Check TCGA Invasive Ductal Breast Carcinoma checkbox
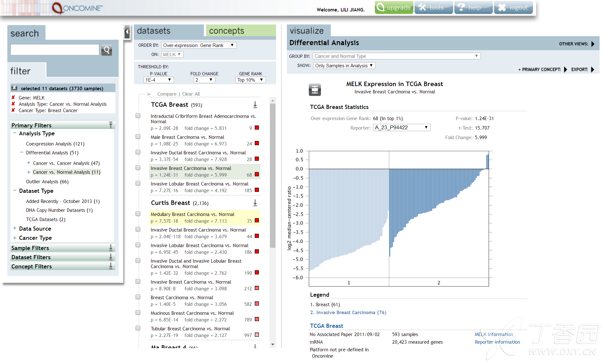Image resolution: width=604 pixels, height=364 pixels. tap(138, 152)
